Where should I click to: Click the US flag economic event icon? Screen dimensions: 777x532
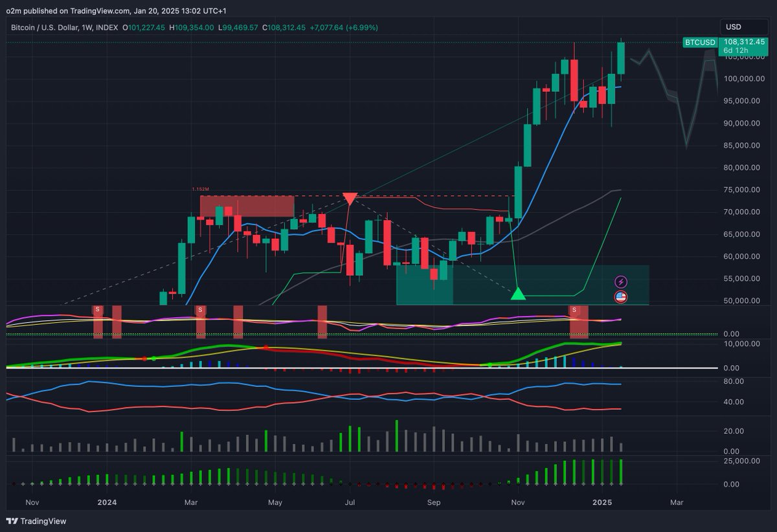coord(620,297)
